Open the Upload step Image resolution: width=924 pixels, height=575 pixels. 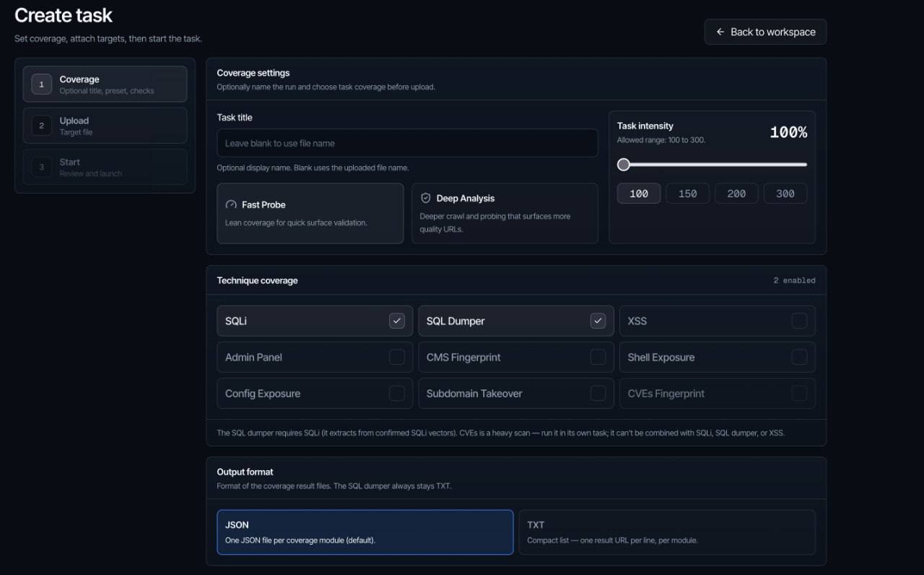pos(105,126)
